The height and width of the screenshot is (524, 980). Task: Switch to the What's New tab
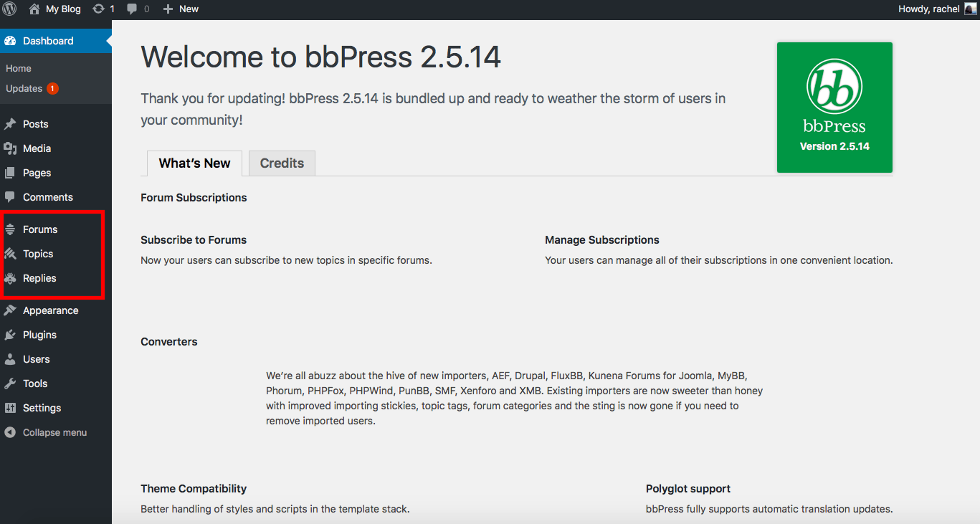click(194, 163)
